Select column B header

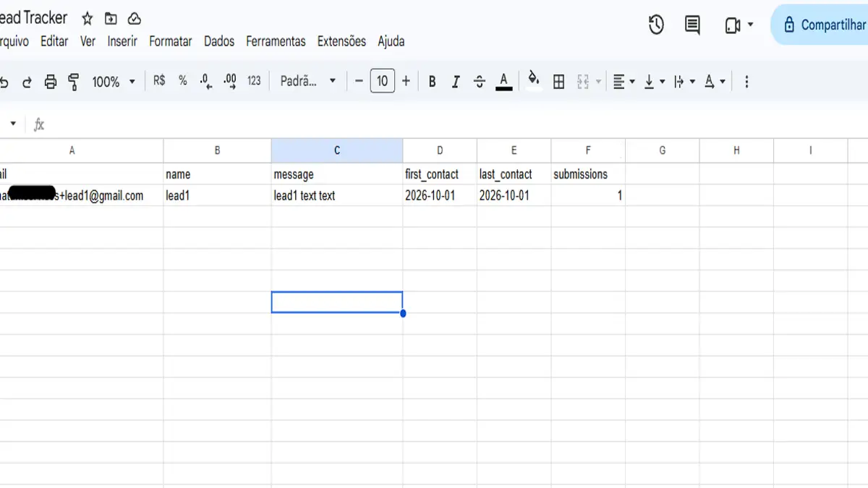coord(217,150)
